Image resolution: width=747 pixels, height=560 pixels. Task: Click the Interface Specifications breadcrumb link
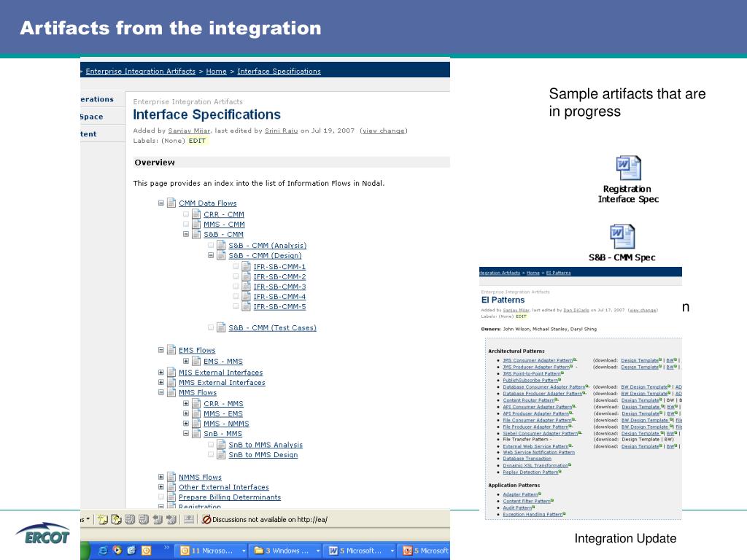click(x=279, y=71)
